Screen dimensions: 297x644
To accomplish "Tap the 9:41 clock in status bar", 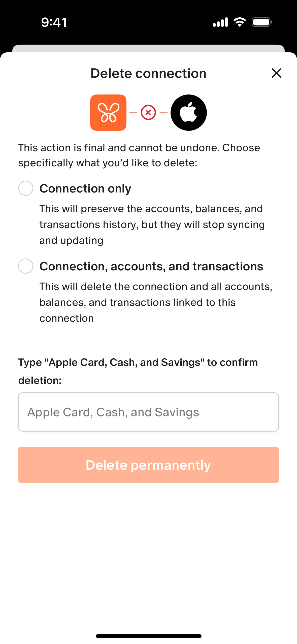I will 54,22.
